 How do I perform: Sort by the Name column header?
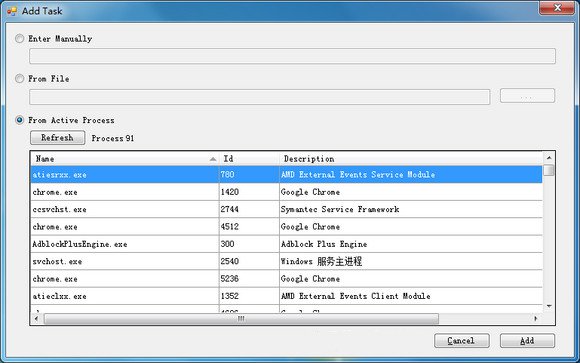[x=125, y=159]
